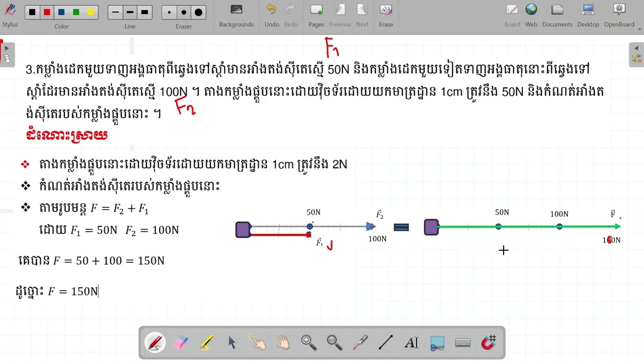Select the Pen tool in the stylus palette
The width and height of the screenshot is (644, 362).
click(155, 343)
